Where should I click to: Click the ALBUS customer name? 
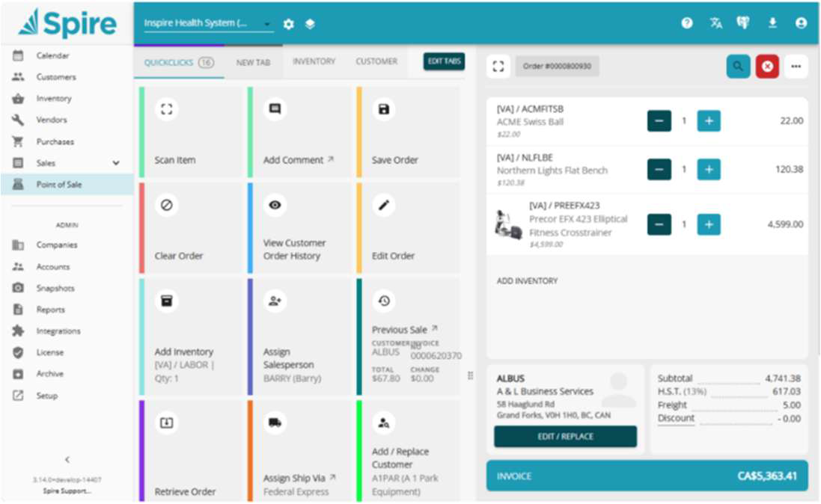pos(510,378)
